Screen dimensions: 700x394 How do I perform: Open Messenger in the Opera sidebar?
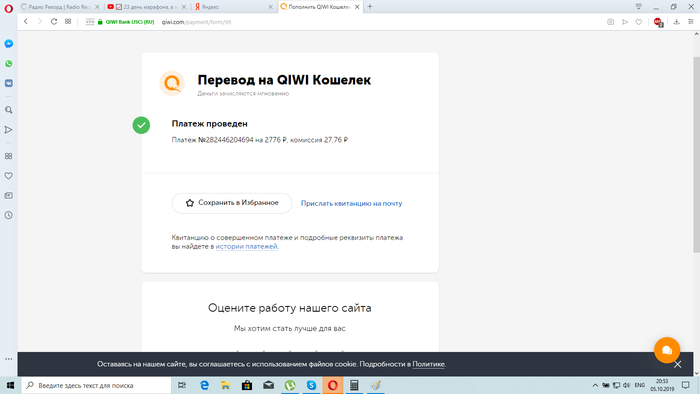tap(8, 44)
